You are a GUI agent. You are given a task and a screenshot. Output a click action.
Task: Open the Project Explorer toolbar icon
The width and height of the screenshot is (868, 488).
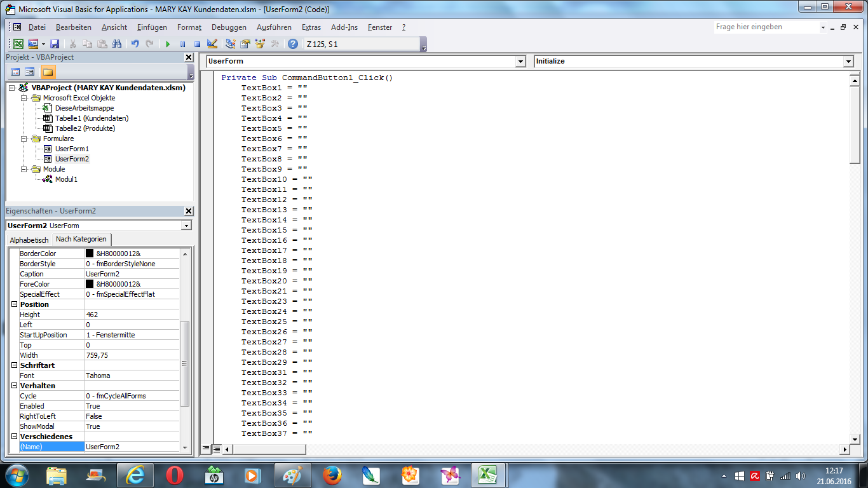(231, 44)
